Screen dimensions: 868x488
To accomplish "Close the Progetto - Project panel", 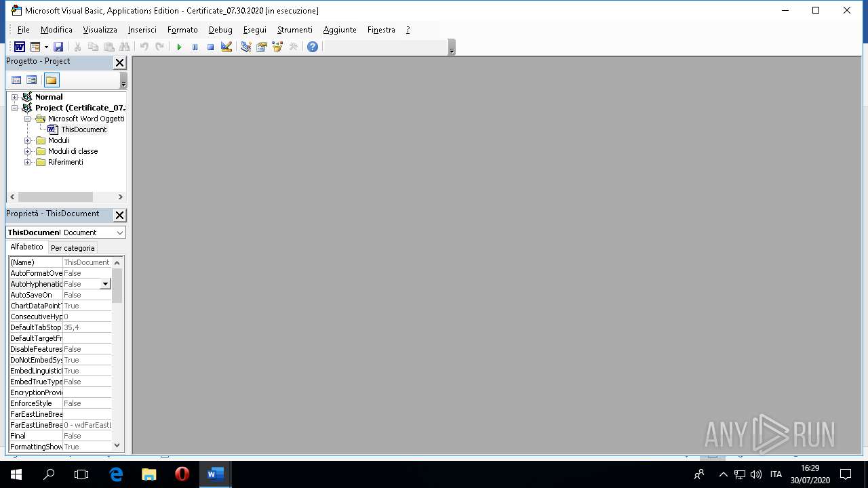I will coord(119,62).
